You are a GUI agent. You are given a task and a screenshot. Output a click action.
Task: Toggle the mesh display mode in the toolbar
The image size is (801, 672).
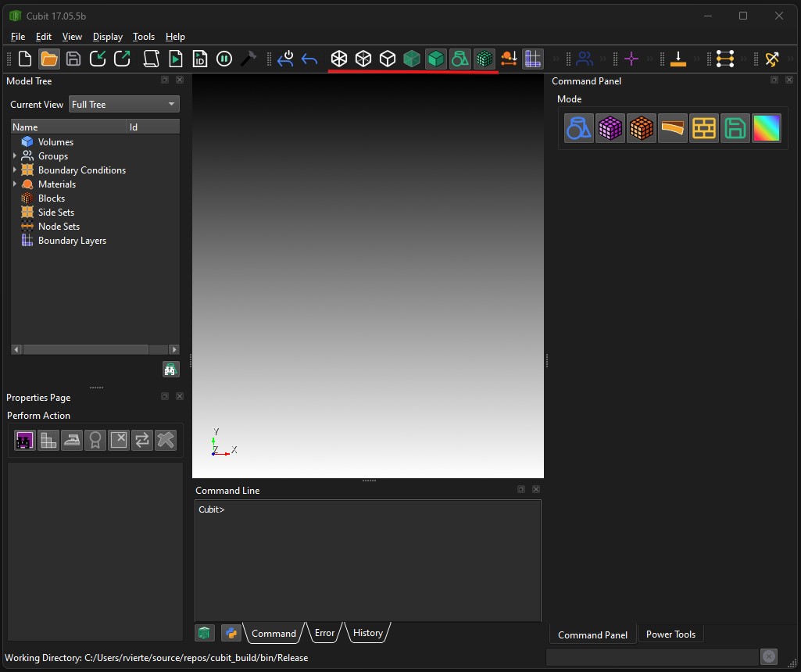(484, 59)
